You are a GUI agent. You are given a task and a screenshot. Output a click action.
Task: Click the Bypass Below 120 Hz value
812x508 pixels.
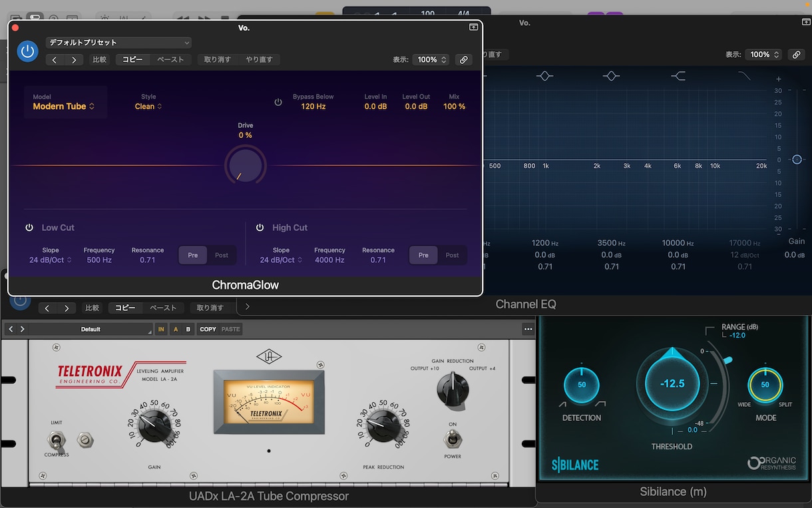point(313,107)
